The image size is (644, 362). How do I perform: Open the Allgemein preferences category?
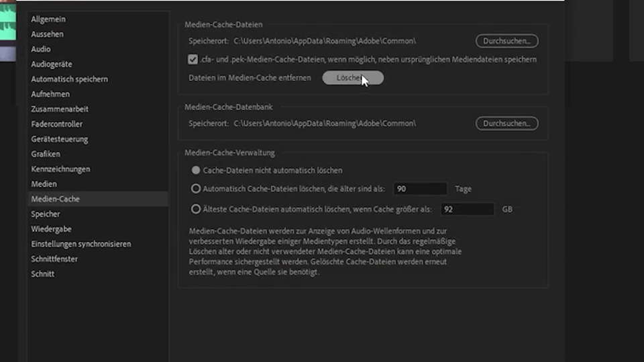point(48,19)
